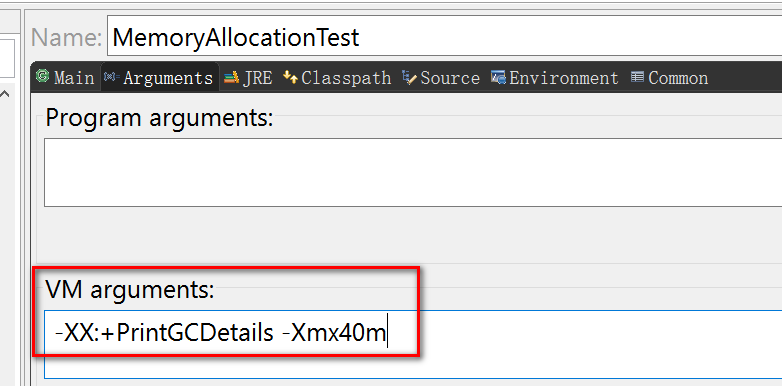Open the Environment tab
This screenshot has width=782, height=386.
(555, 77)
